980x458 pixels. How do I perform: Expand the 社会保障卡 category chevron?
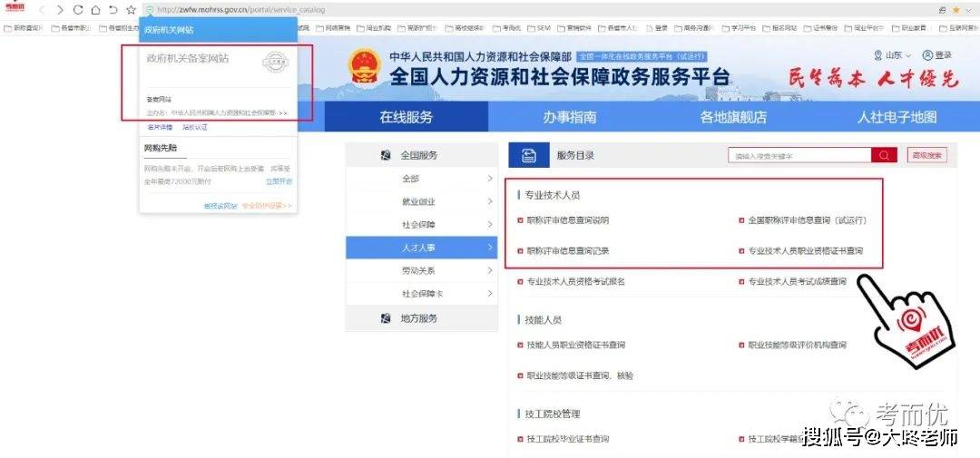490,293
